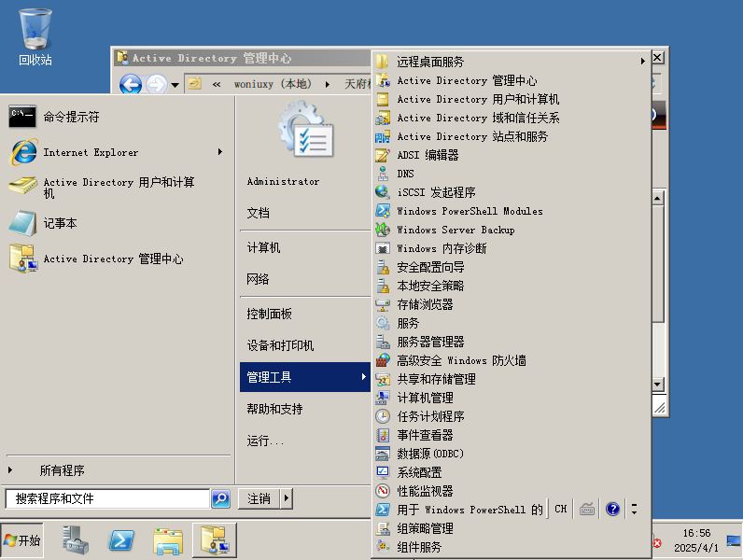This screenshot has width=743, height=560.
Task: Click Windows PowerShell Modules icon
Action: [x=383, y=211]
